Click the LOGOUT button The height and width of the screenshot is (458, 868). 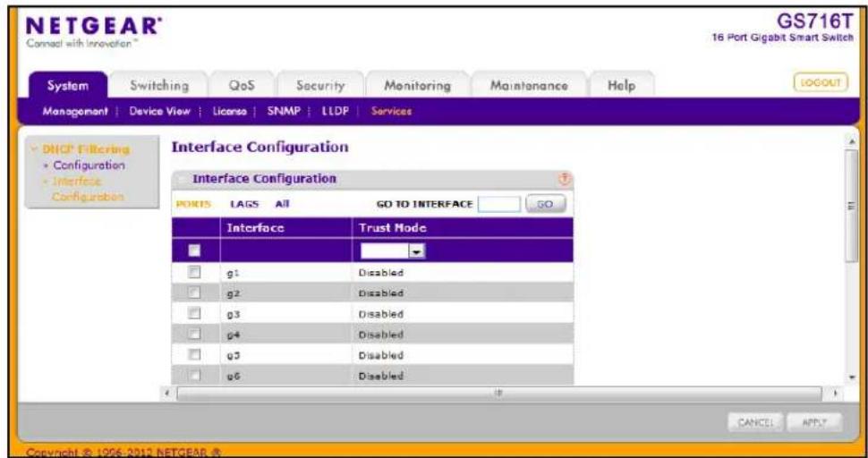click(x=821, y=83)
